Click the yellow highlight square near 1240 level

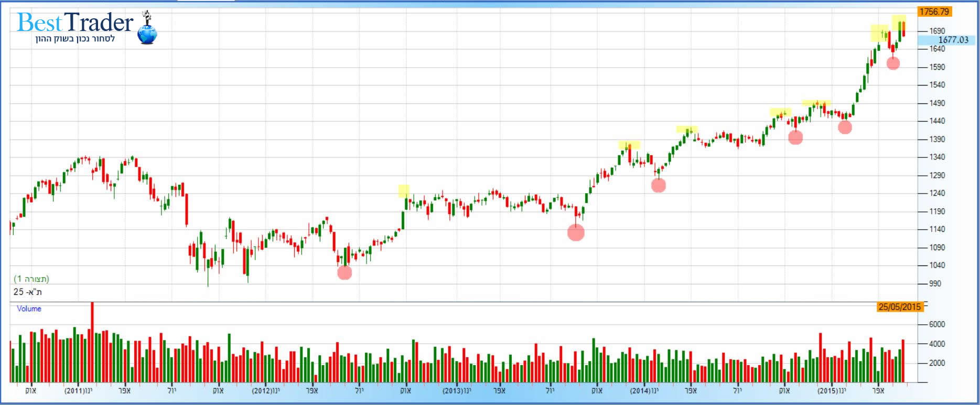[x=404, y=191]
